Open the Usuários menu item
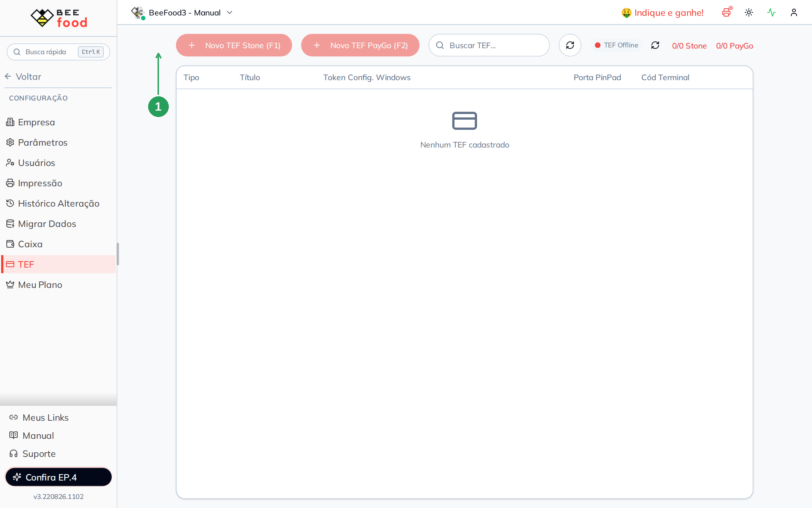 tap(58, 163)
